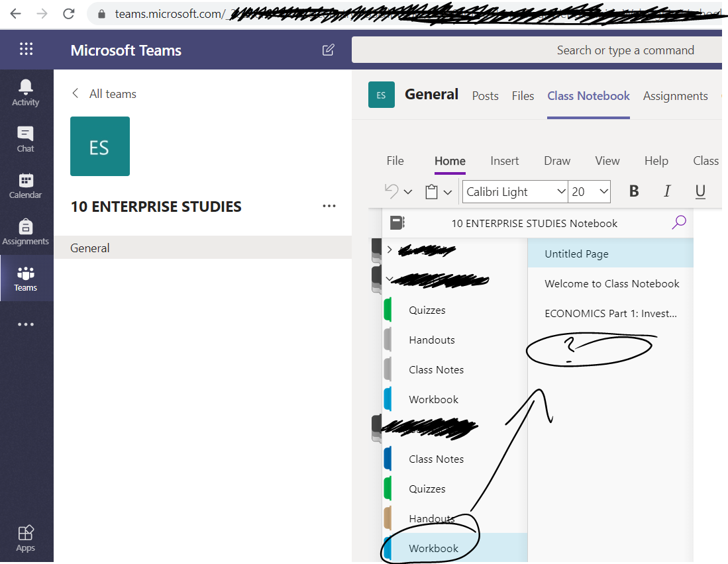The image size is (728, 564).
Task: Click 10 ENTERPRISE STUDIES Notebook title
Action: click(535, 223)
